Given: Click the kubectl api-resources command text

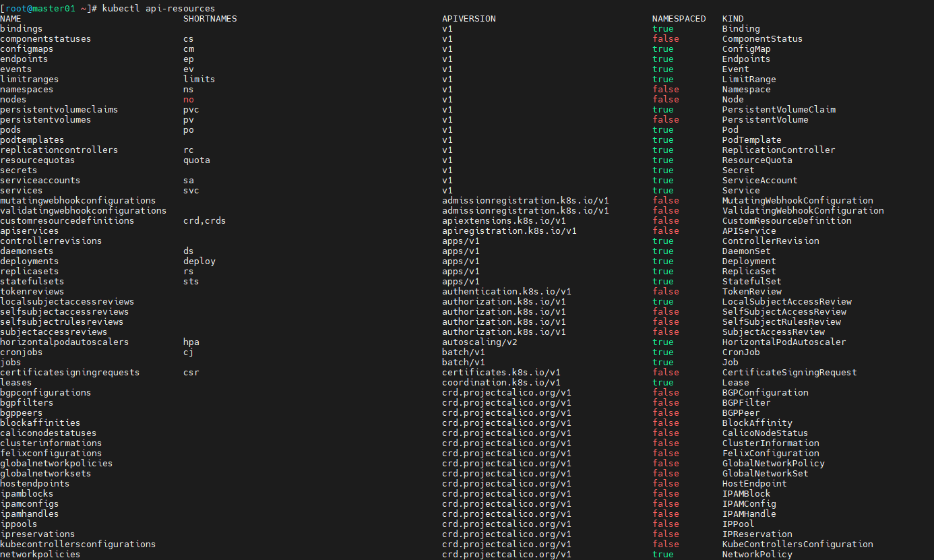Looking at the screenshot, I should pos(158,9).
